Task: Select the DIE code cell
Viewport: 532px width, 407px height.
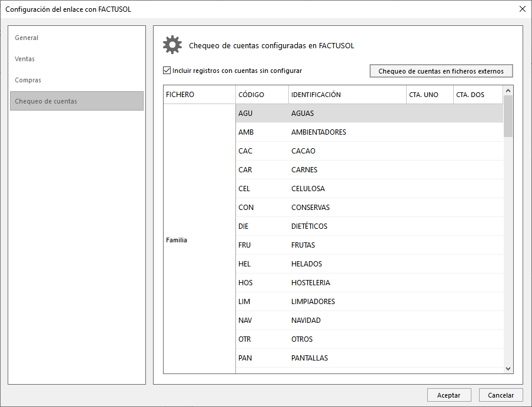Action: (262, 226)
